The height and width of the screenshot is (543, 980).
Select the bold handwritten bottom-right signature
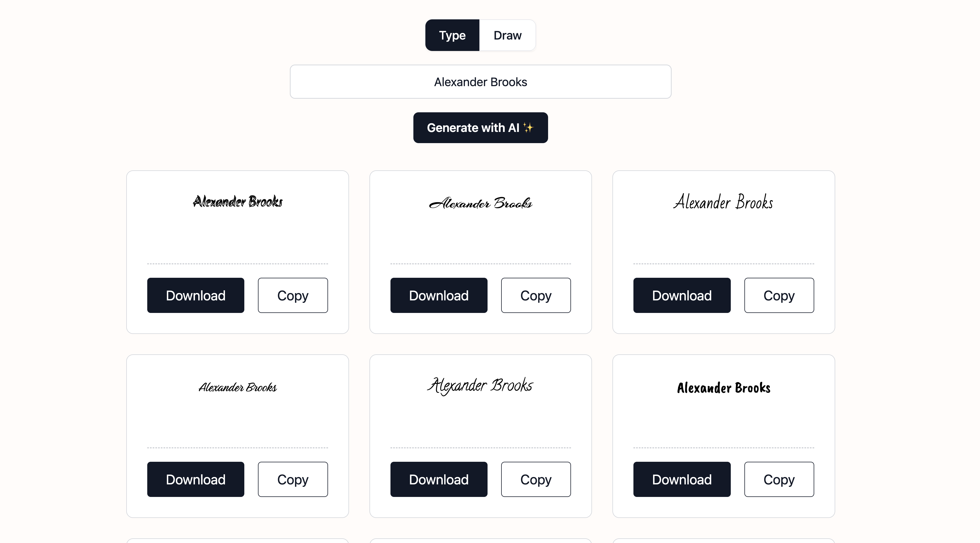(723, 387)
